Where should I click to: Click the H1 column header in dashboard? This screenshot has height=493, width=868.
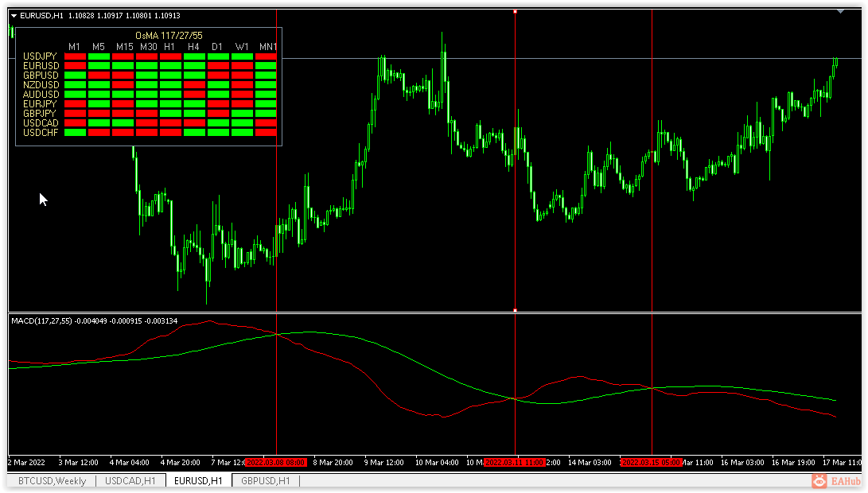(169, 46)
